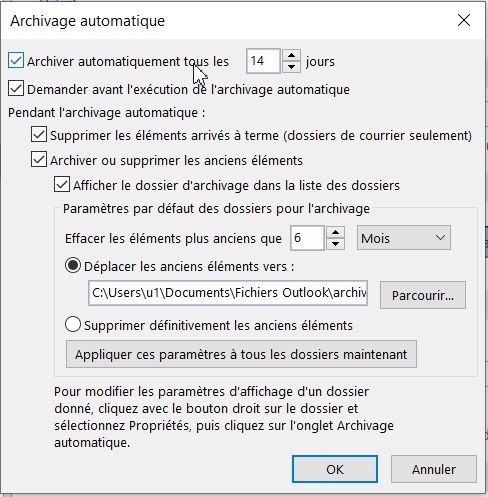Toggle Demander avant l'exécution checkbox
Viewport: 488px width, 497px height.
click(x=16, y=88)
